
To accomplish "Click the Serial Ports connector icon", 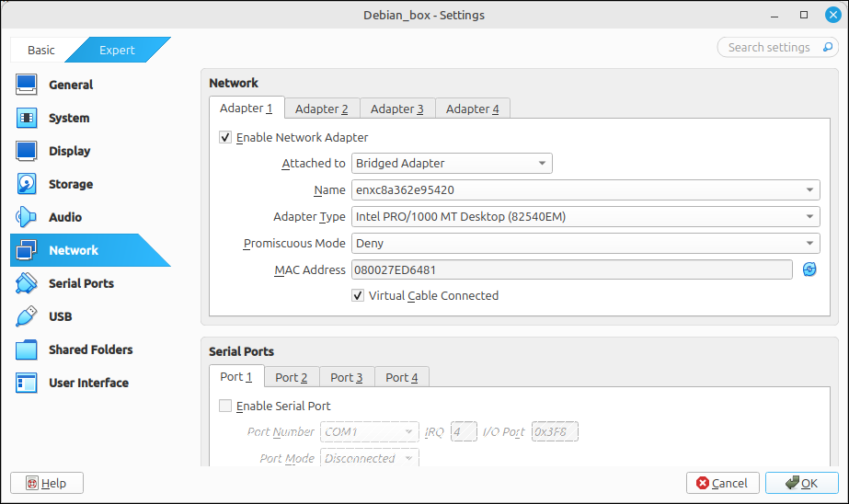I will pyautogui.click(x=26, y=283).
